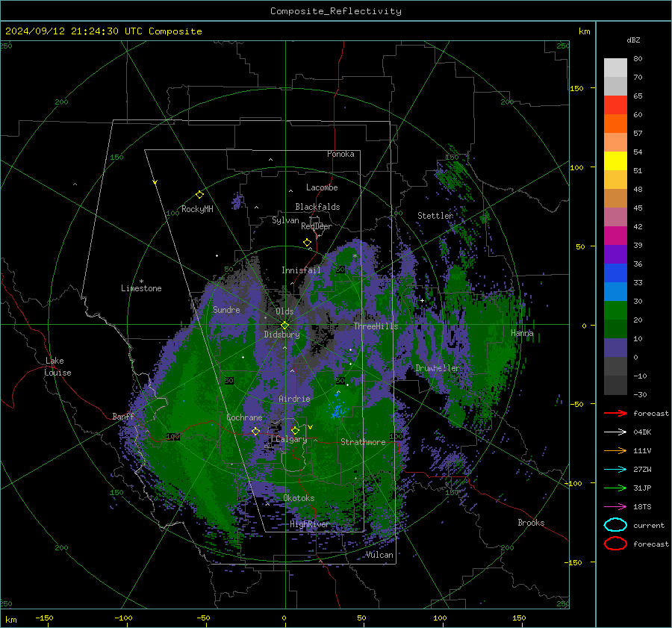672x628 pixels.
Task: Click the HighRiver town label
Action: [x=310, y=524]
